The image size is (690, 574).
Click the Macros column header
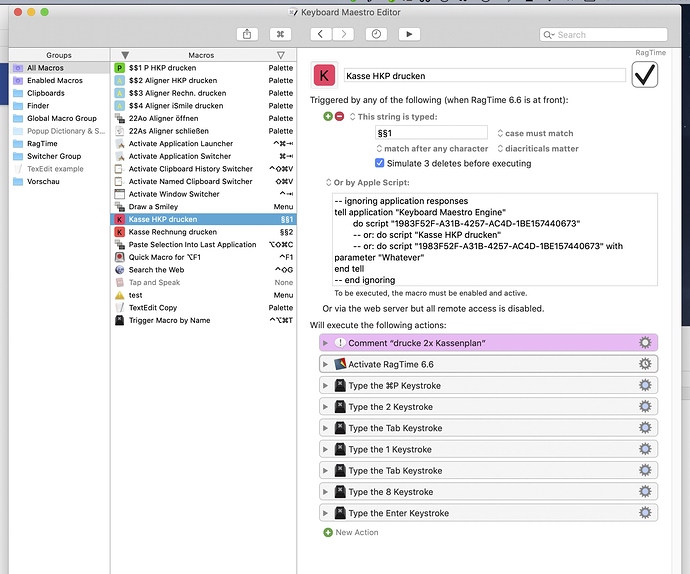coord(201,55)
